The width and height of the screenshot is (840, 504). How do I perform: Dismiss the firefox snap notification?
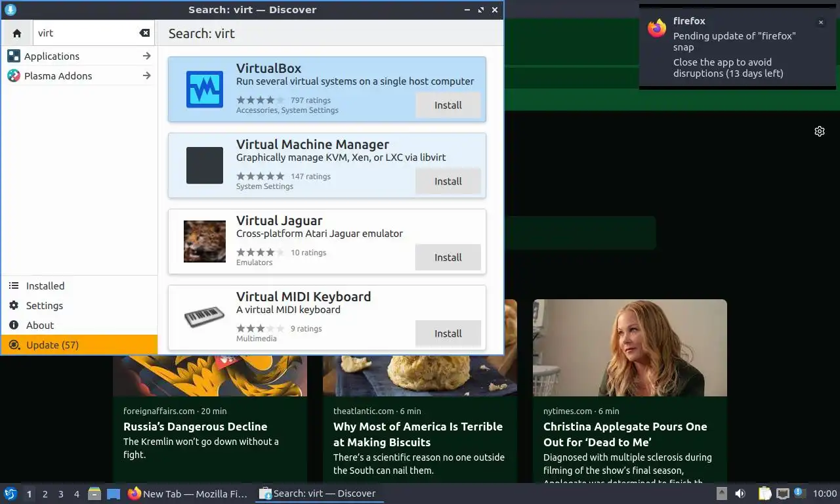(x=820, y=22)
